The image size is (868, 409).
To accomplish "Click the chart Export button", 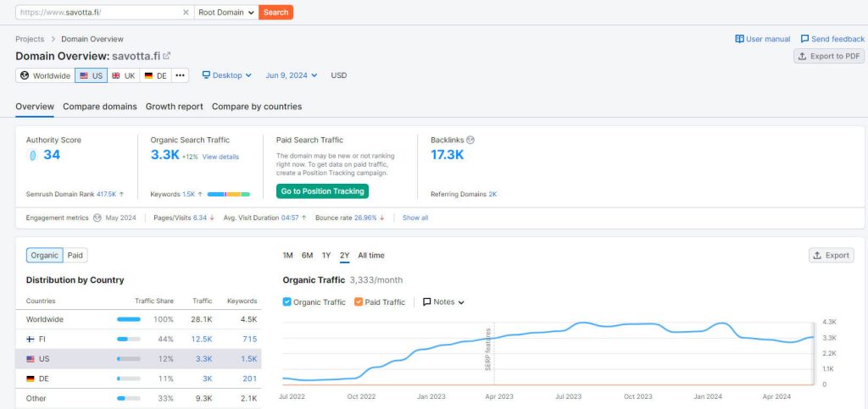I will tap(831, 256).
